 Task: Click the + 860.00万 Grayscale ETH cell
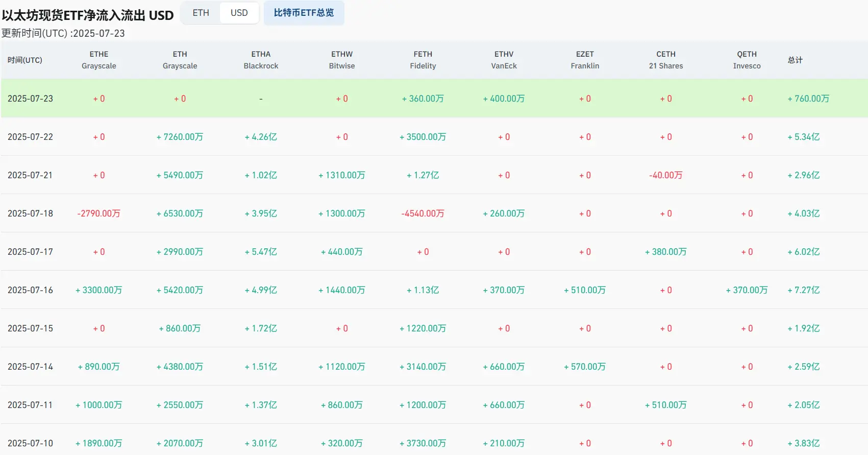pyautogui.click(x=180, y=328)
